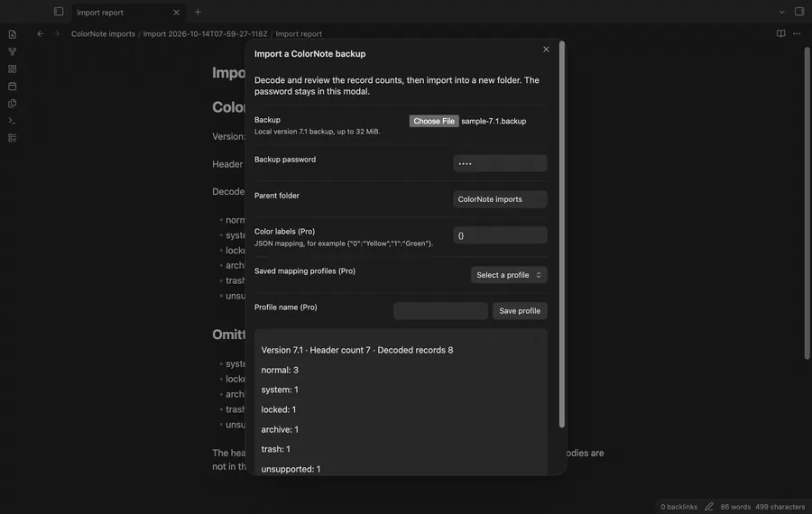Image resolution: width=812 pixels, height=514 pixels.
Task: Focus the Backup password field
Action: [x=500, y=163]
